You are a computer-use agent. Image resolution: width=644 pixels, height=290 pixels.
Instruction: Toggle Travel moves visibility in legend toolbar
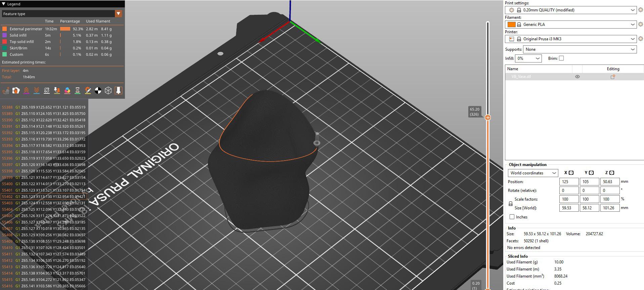click(x=6, y=90)
